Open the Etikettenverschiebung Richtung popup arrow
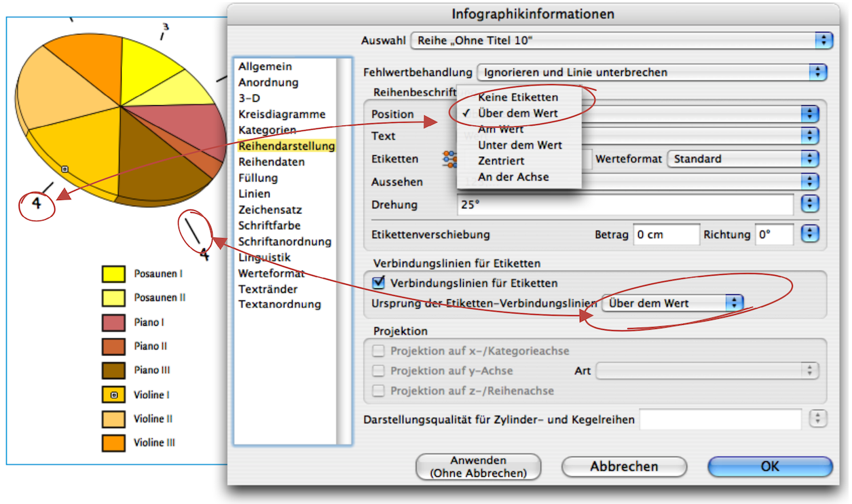Screen dimensions: 852x504 click(x=810, y=235)
